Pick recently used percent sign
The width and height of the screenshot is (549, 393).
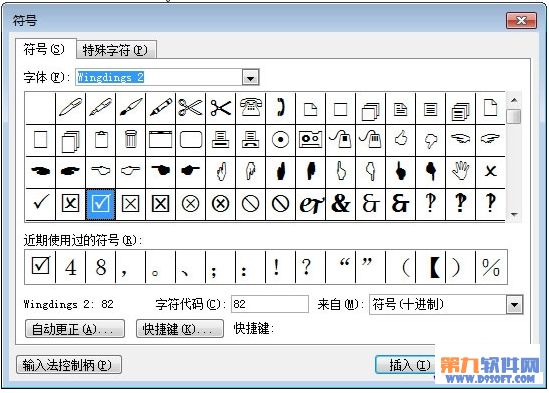(491, 267)
